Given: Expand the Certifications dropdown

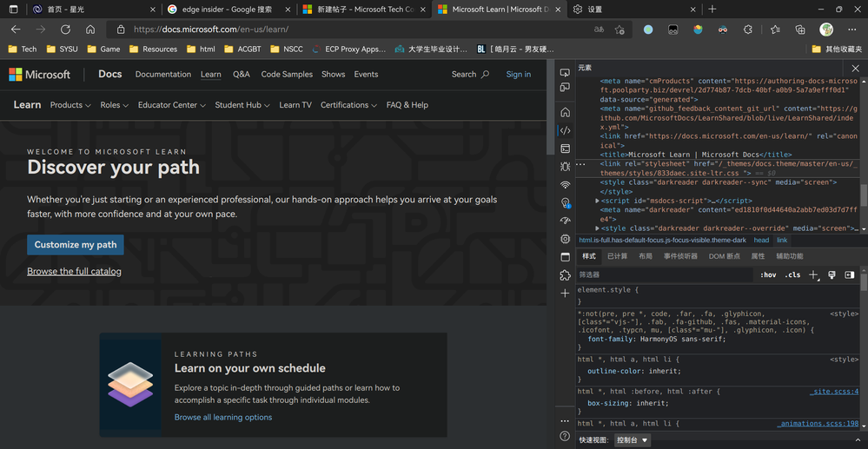Looking at the screenshot, I should [x=348, y=104].
